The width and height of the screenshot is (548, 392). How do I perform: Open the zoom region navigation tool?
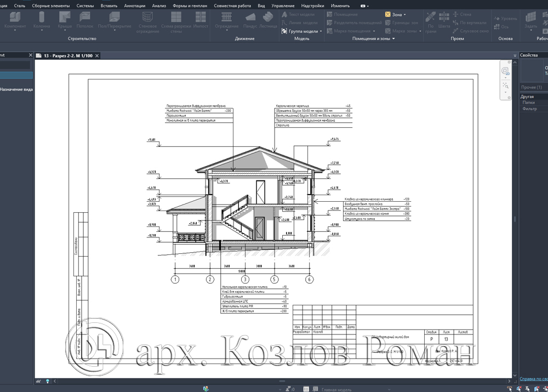(505, 86)
